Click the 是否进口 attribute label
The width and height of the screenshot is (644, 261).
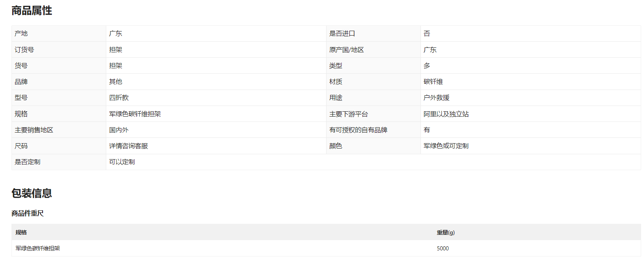point(342,34)
